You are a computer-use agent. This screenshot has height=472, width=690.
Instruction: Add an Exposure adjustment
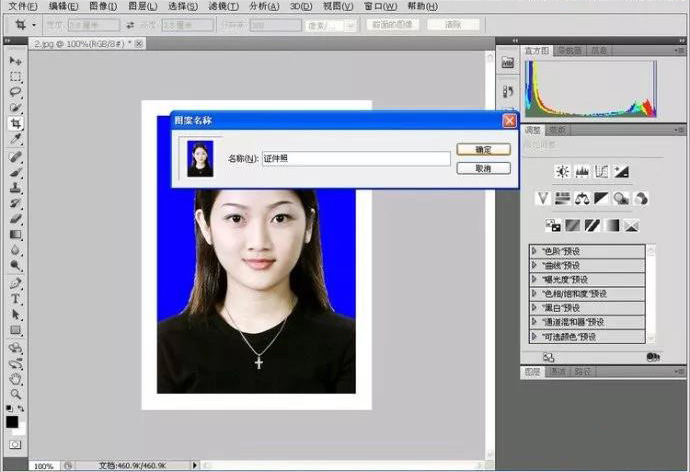621,171
